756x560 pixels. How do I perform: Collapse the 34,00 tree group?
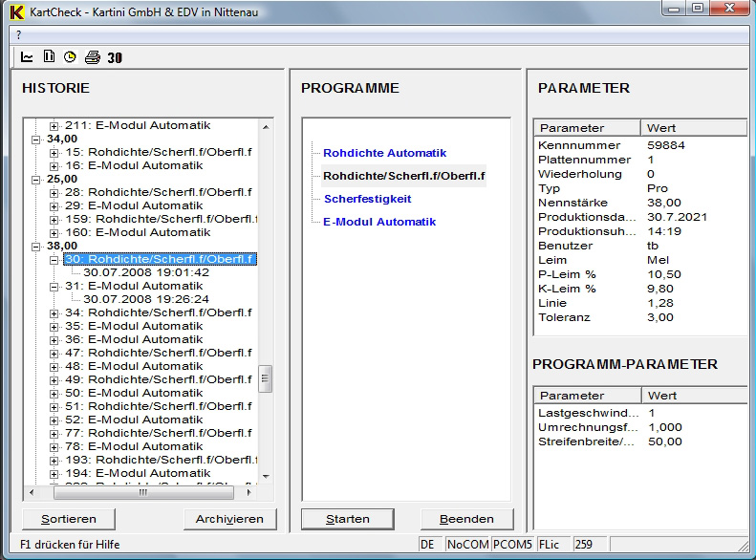37,139
